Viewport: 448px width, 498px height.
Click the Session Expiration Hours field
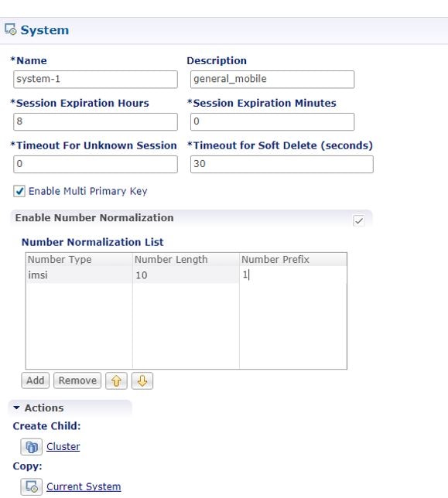(95, 121)
